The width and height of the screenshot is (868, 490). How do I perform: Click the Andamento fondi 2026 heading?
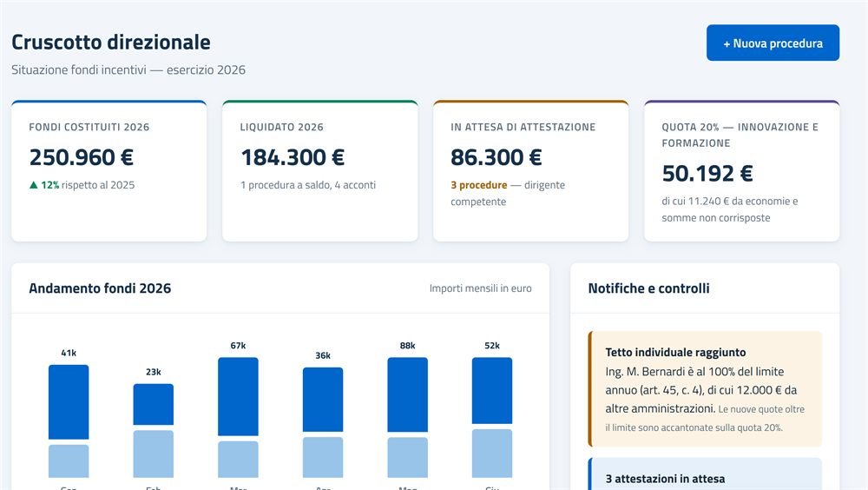pos(100,288)
